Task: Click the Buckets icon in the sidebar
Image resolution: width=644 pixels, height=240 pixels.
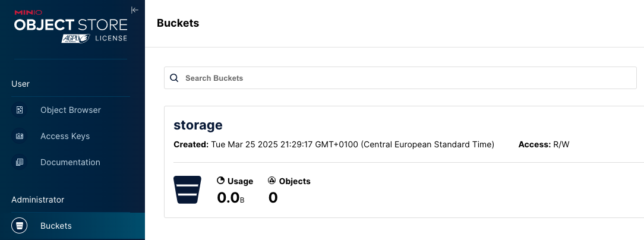Action: click(20, 226)
